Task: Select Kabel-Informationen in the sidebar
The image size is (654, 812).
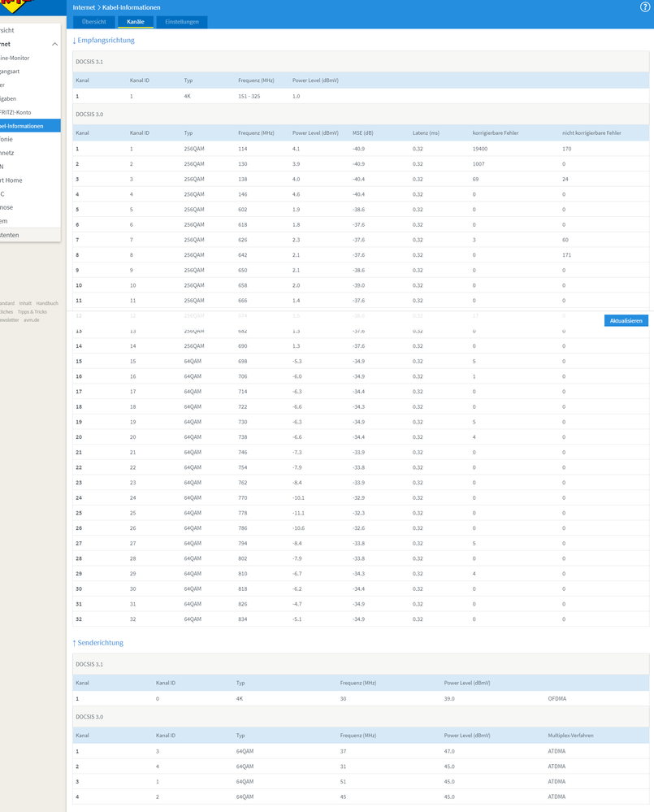Action: point(30,126)
